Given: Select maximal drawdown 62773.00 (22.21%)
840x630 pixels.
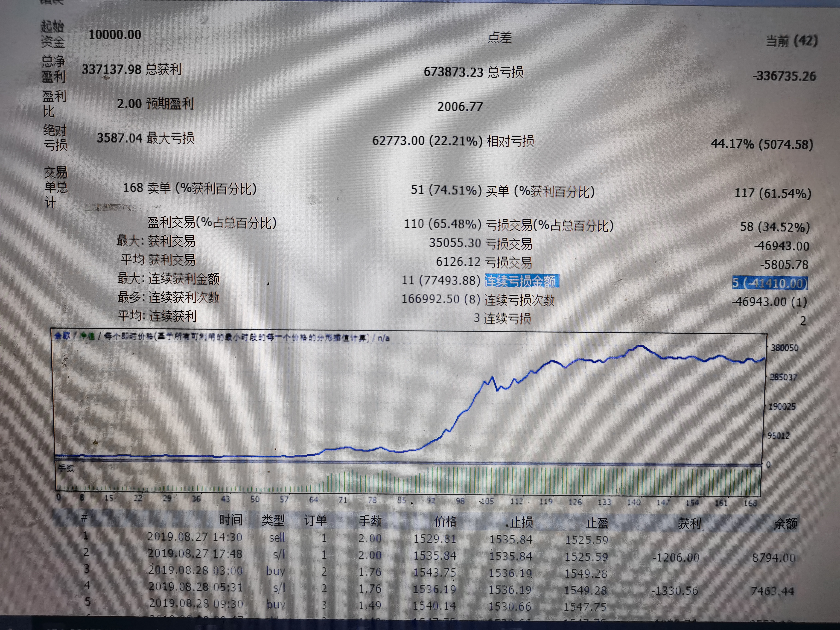Looking at the screenshot, I should click(427, 141).
